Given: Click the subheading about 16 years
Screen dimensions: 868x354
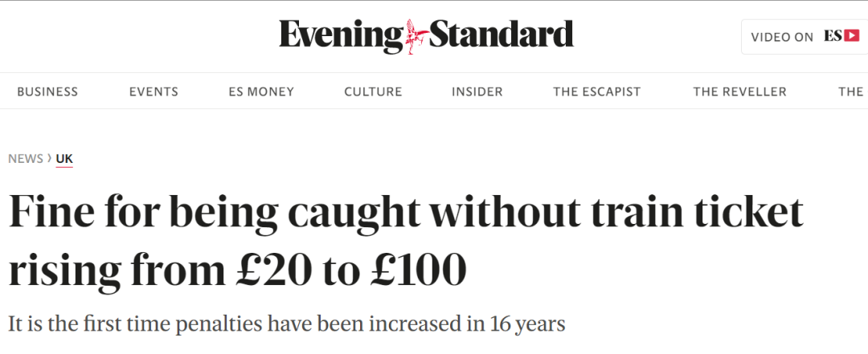Looking at the screenshot, I should click(x=287, y=324).
